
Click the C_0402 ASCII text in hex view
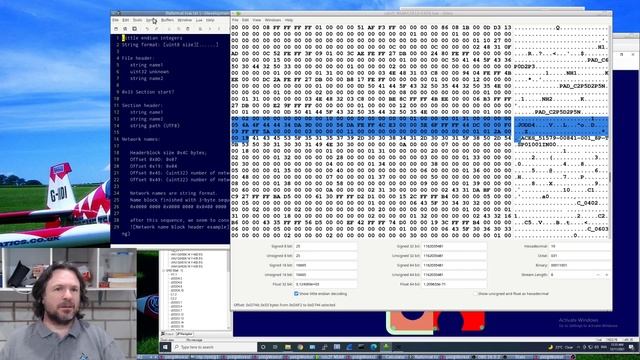point(587,203)
